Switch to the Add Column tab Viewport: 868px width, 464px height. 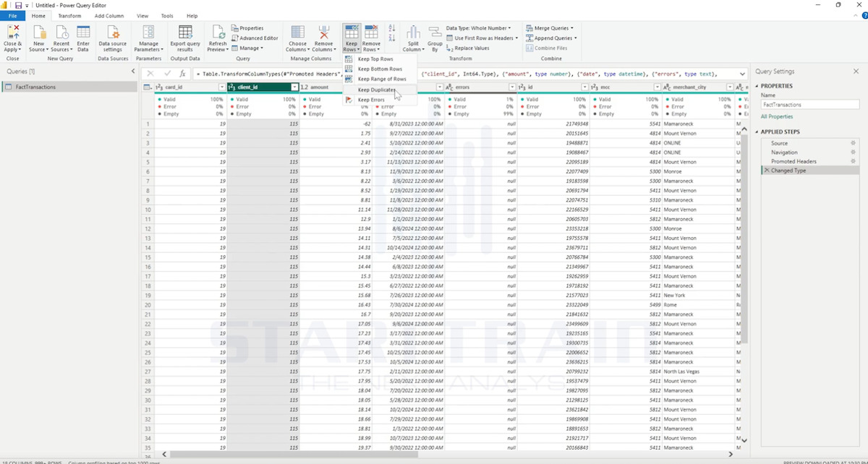point(109,16)
